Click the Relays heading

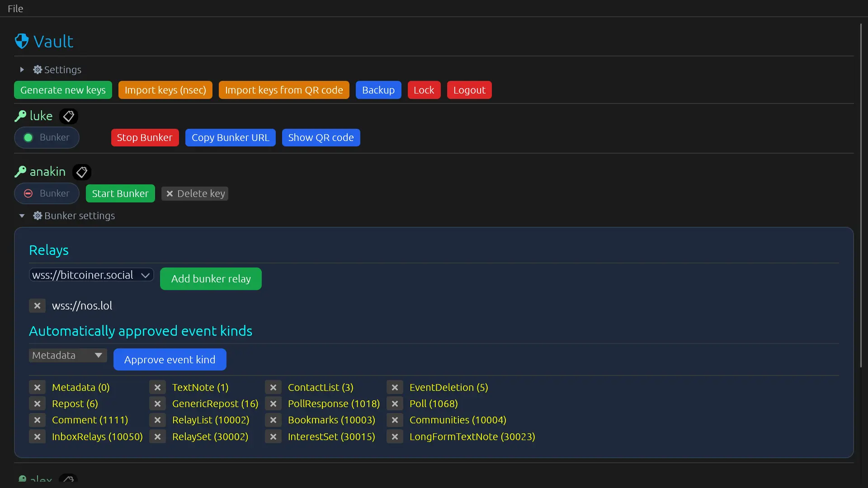coord(49,250)
